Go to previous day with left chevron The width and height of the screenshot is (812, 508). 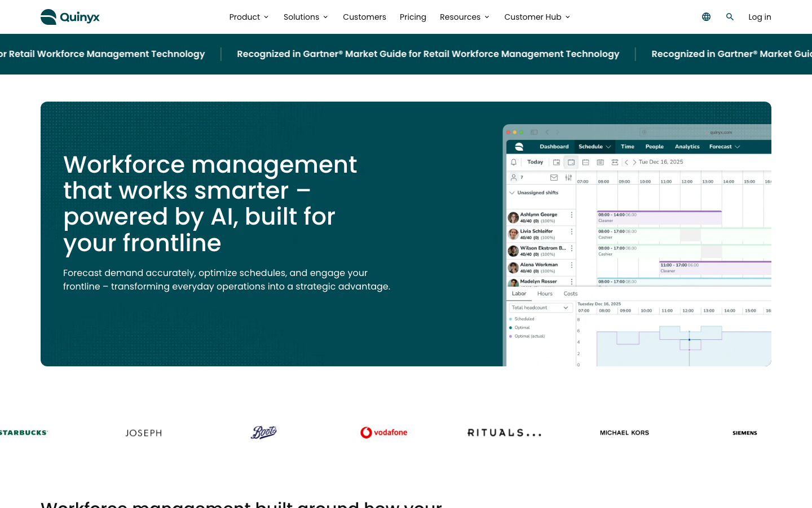[626, 162]
